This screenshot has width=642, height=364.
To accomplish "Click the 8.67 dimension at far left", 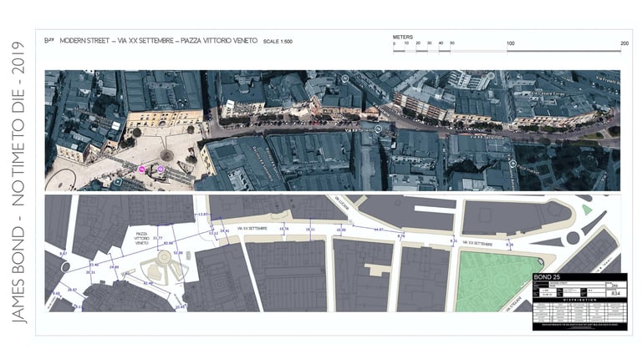I will pyautogui.click(x=63, y=254).
